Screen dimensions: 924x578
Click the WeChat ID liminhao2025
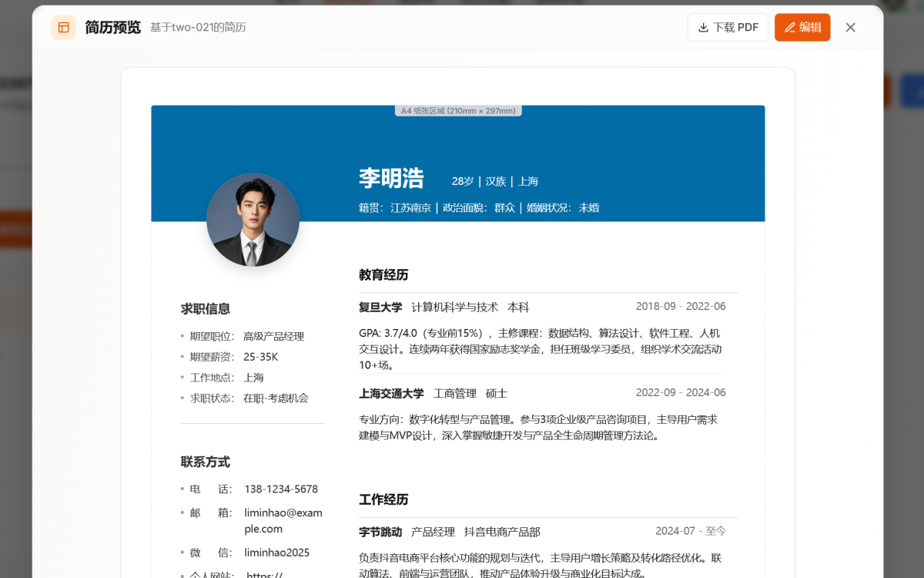click(276, 553)
